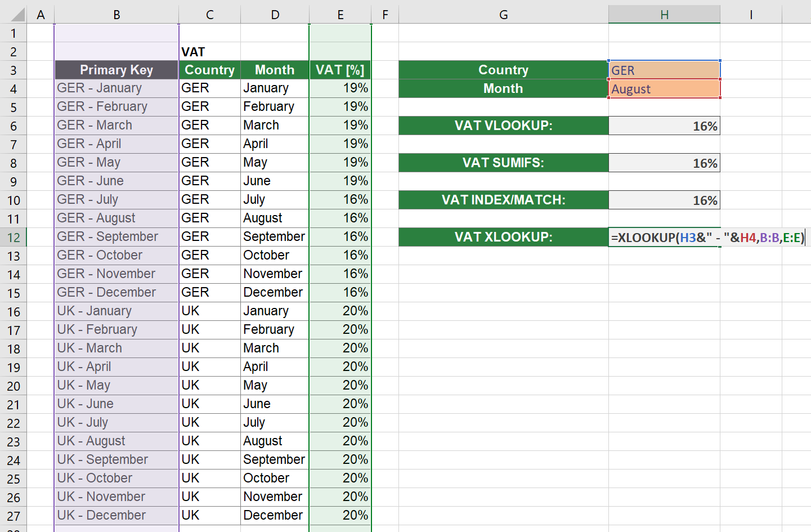The height and width of the screenshot is (532, 811).
Task: Select cell GER - January
Action: click(x=117, y=88)
